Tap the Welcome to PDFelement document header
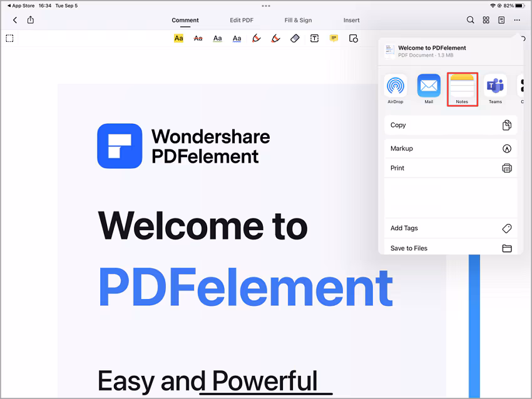 tap(451, 51)
